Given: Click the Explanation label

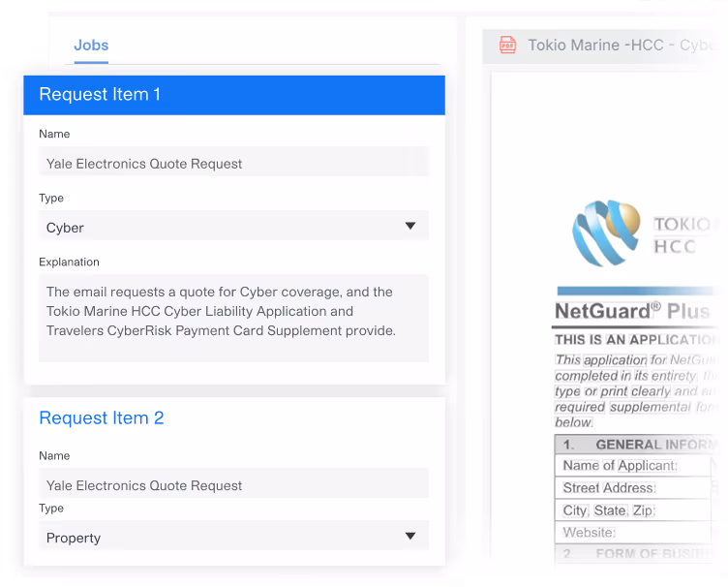Looking at the screenshot, I should point(69,262).
